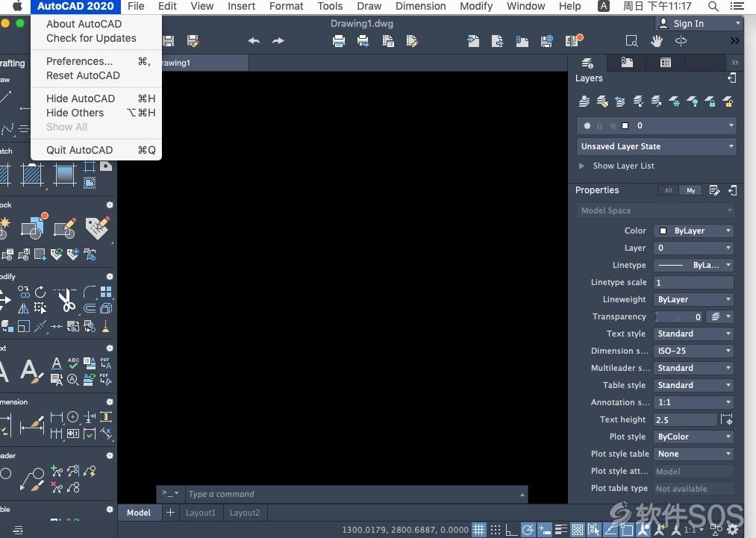Click the plus button to add layout
Image resolution: width=756 pixels, height=538 pixels.
pyautogui.click(x=170, y=513)
